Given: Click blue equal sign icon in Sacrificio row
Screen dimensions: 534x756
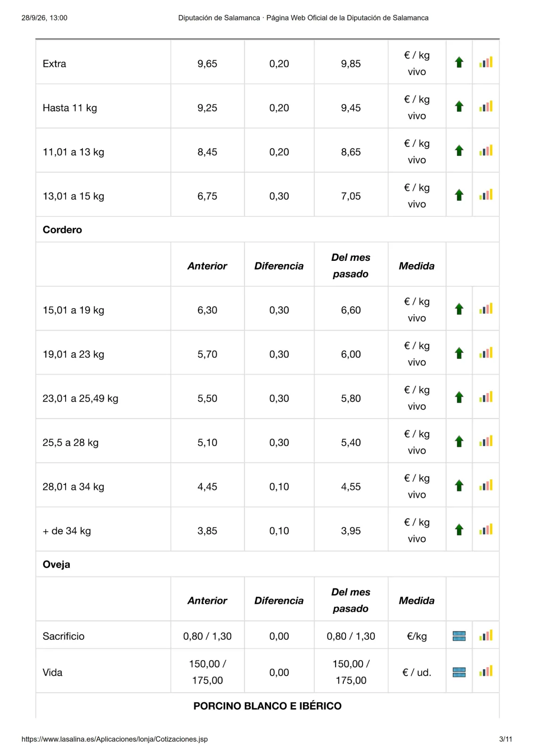Looking at the screenshot, I should (x=459, y=636).
